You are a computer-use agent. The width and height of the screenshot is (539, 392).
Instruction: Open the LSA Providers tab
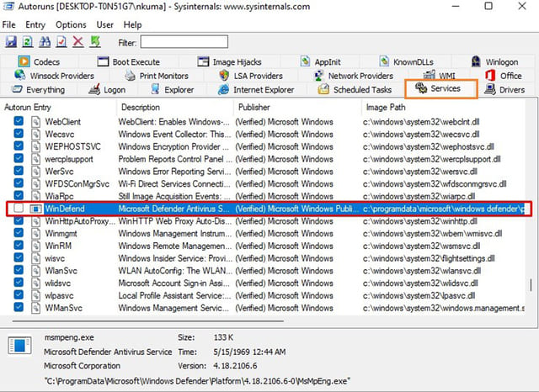(x=251, y=76)
